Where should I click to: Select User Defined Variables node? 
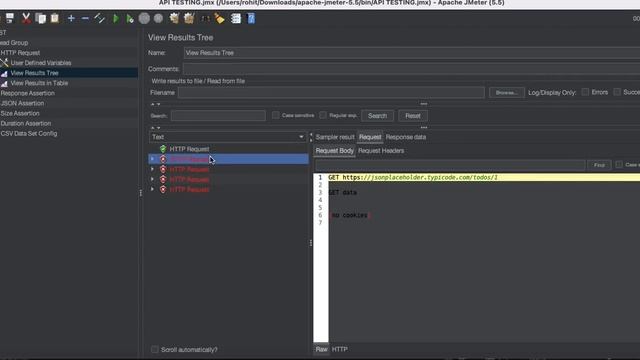(41, 63)
